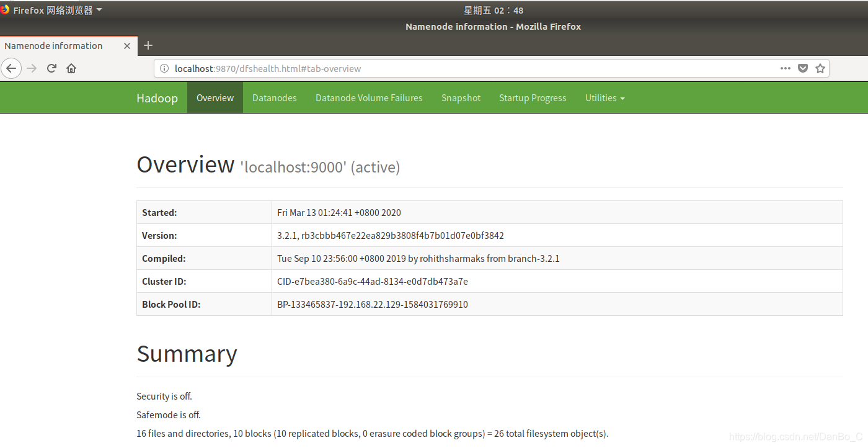Open the Firefox 网络浏览器 application menu

coord(57,10)
